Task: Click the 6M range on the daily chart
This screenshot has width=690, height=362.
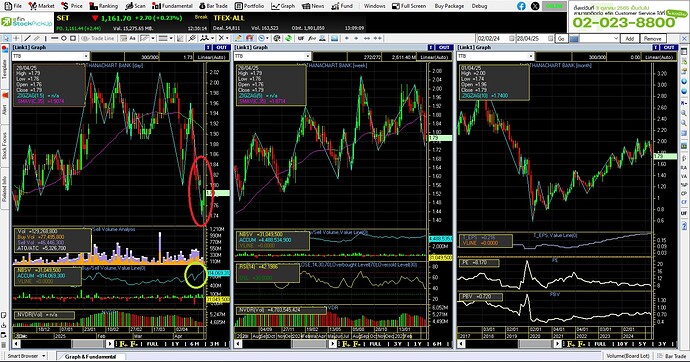Action: [195, 344]
